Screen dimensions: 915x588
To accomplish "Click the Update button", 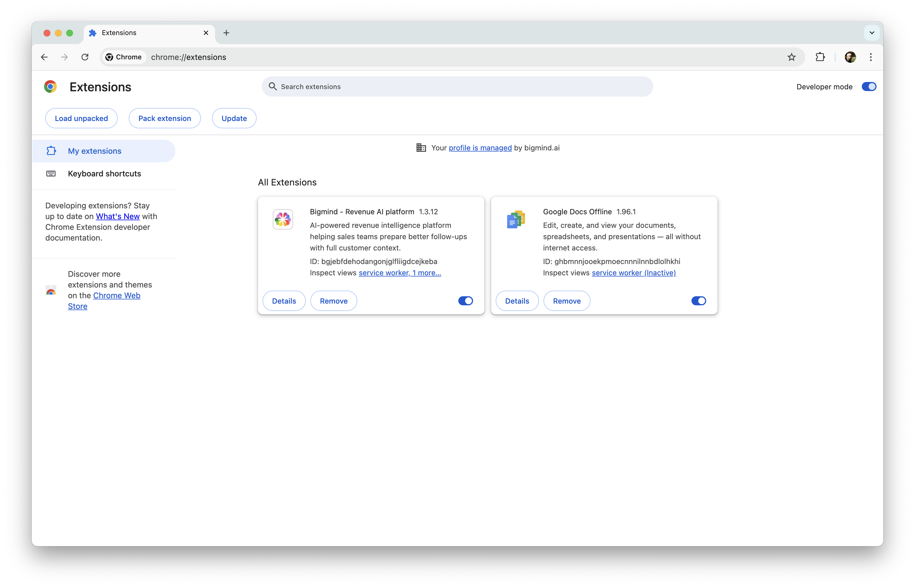I will [x=234, y=118].
